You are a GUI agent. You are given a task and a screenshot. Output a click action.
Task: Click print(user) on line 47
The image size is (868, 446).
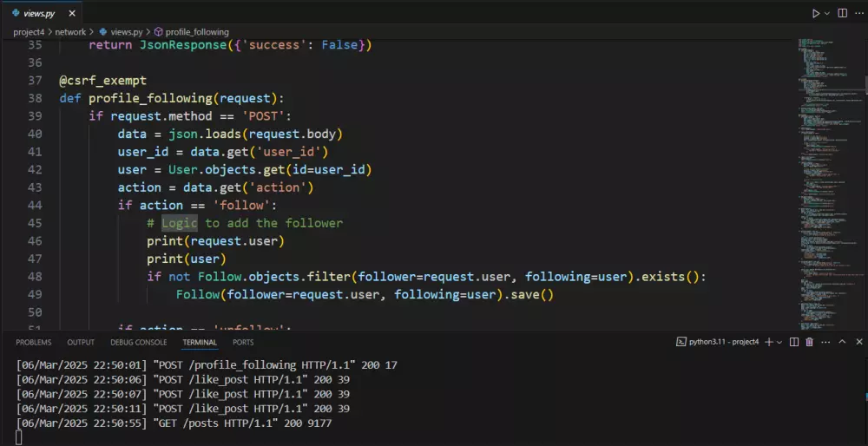(x=187, y=259)
